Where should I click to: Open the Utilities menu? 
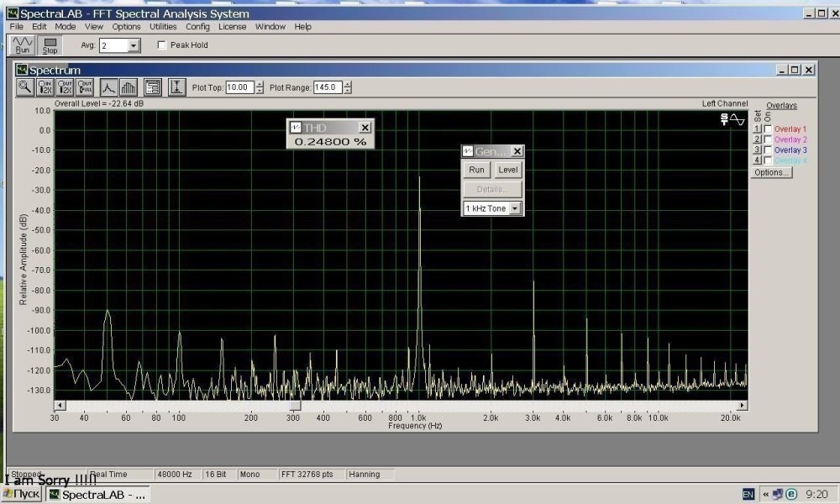tap(163, 27)
